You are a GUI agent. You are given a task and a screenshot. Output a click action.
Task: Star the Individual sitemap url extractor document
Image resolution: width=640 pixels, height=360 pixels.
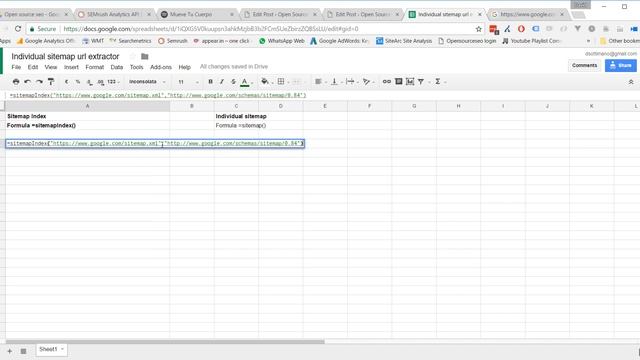pyautogui.click(x=132, y=56)
